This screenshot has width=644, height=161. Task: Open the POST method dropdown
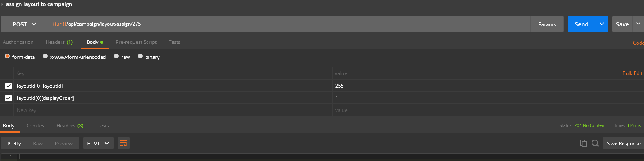click(24, 24)
